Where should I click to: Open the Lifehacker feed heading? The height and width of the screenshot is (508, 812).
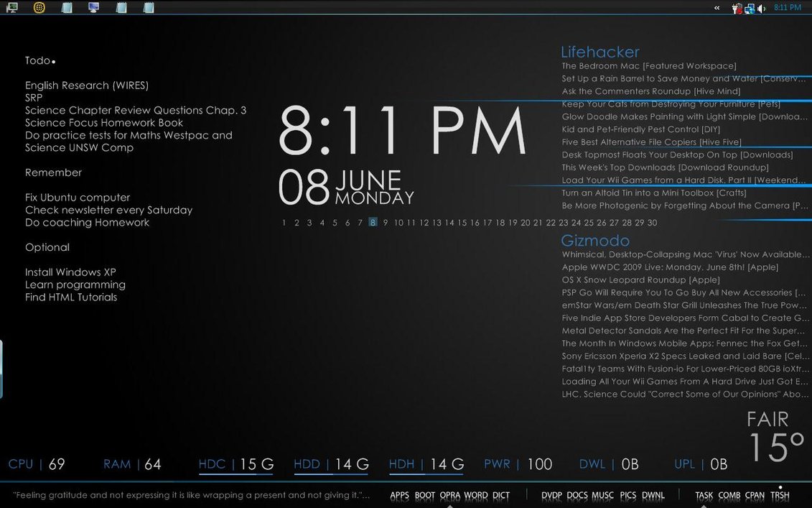tap(599, 52)
